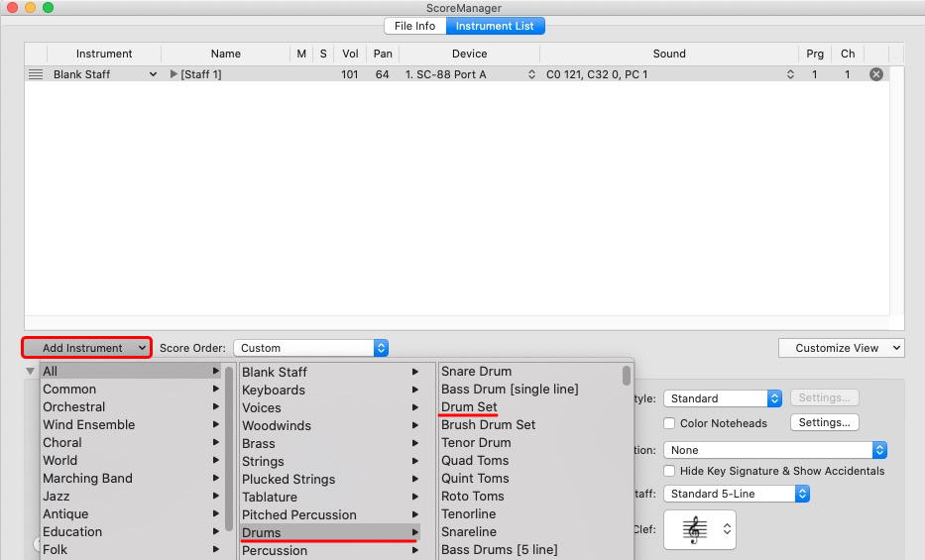Viewport: 925px width, 560px height.
Task: Toggle Hide Key Signature & Show Accidentals
Action: coord(670,471)
